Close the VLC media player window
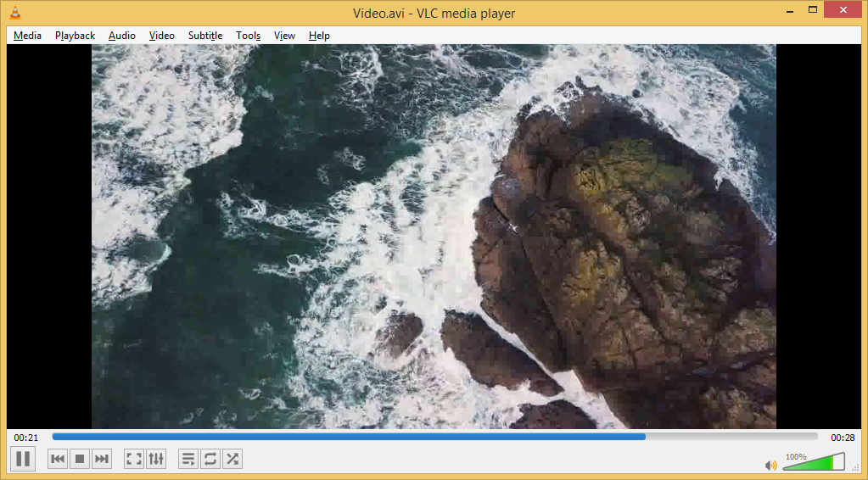Screen dimensions: 868x480 (843, 10)
